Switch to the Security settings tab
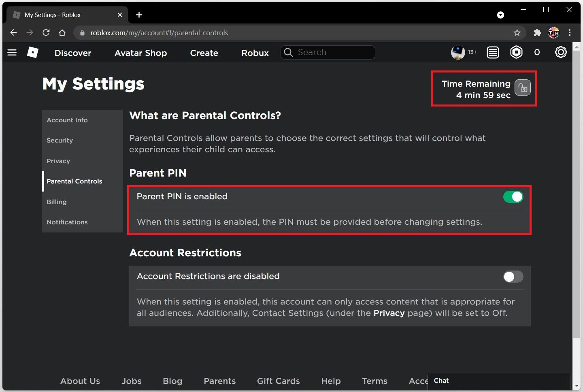583x392 pixels. coord(60,141)
